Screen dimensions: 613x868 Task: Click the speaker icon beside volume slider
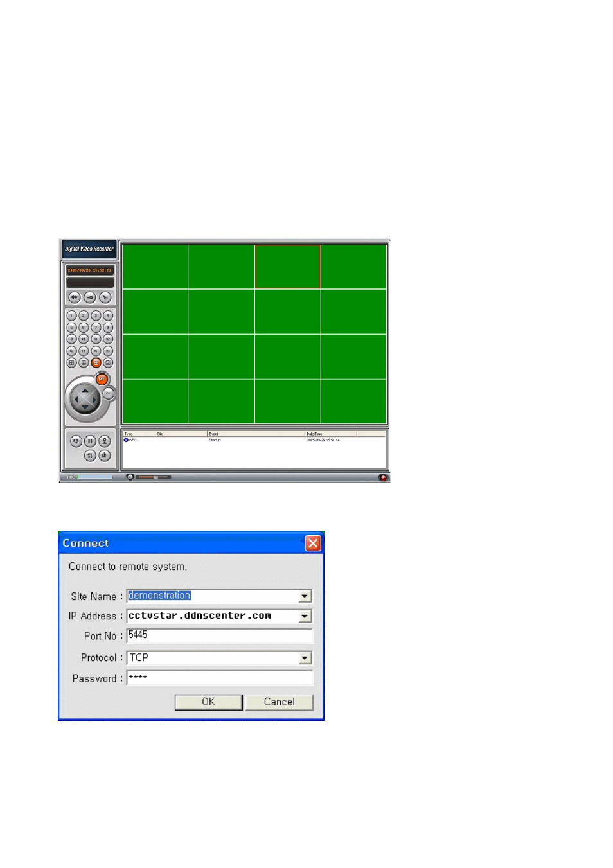[130, 477]
